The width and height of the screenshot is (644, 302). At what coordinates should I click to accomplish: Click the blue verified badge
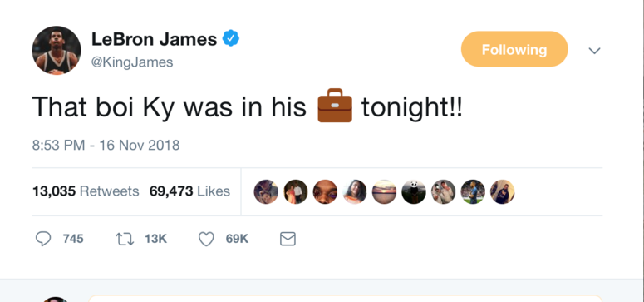[231, 38]
